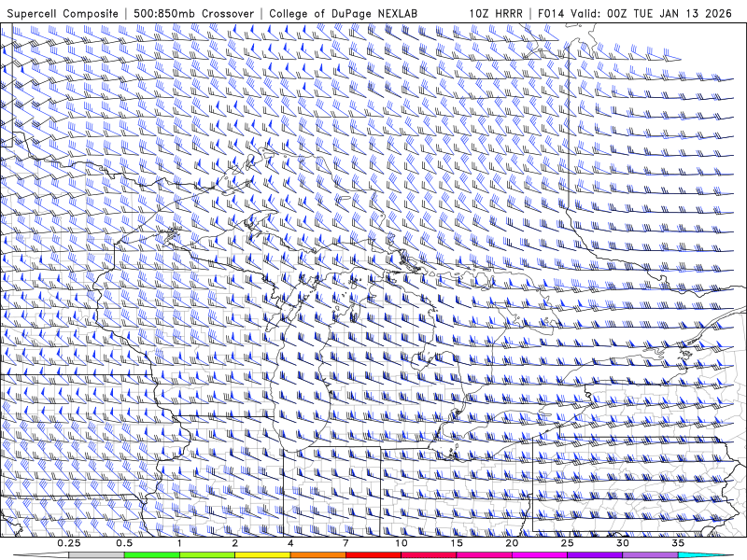This screenshot has width=747, height=560.
Task: Select the orange color bar segment
Action: pyautogui.click(x=317, y=555)
